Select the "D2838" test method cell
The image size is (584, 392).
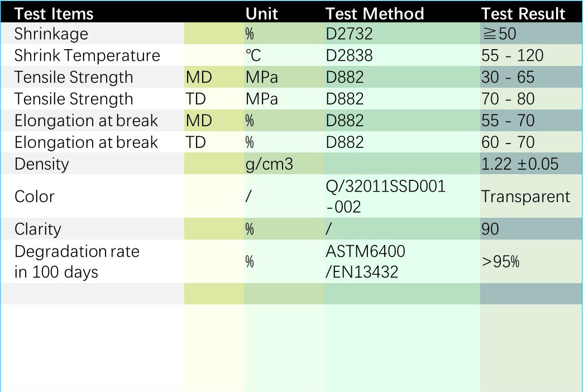(349, 55)
